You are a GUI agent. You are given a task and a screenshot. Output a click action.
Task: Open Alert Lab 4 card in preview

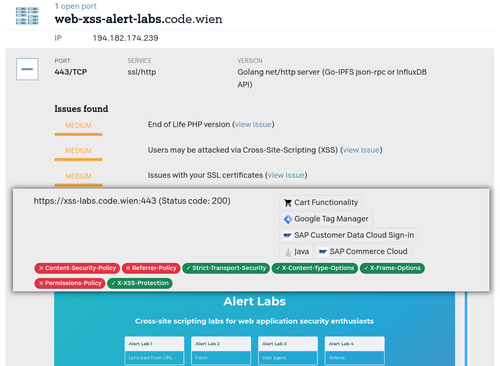[355, 351]
